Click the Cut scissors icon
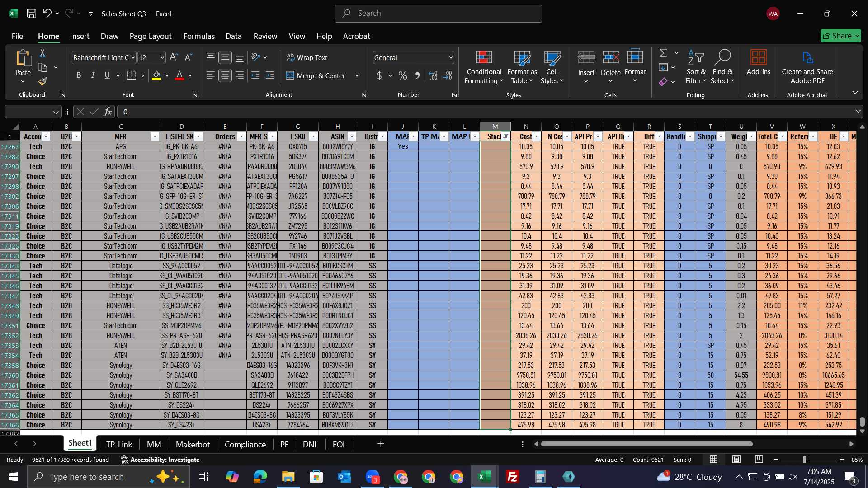This screenshot has width=868, height=488. pos(42,53)
